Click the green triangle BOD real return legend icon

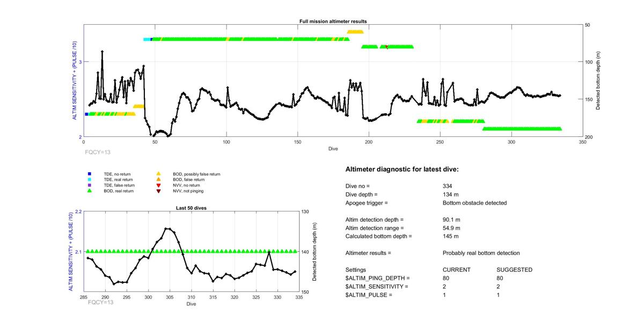(x=90, y=191)
